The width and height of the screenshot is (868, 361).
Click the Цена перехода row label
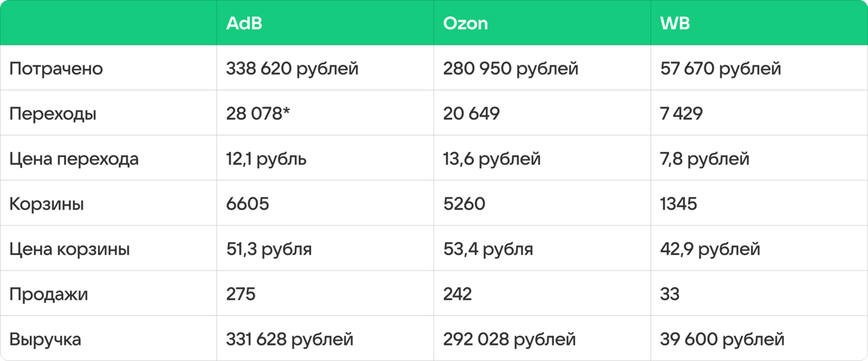(x=74, y=159)
